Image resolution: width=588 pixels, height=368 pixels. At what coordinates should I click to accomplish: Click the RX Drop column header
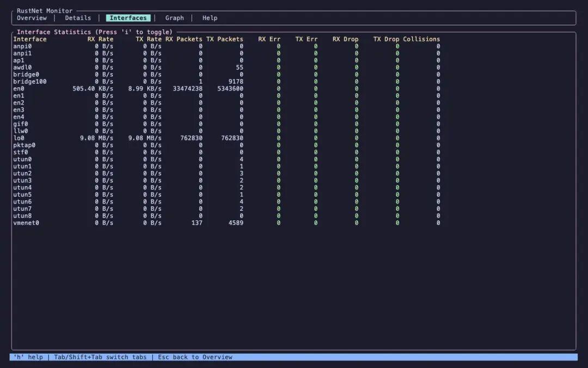345,39
